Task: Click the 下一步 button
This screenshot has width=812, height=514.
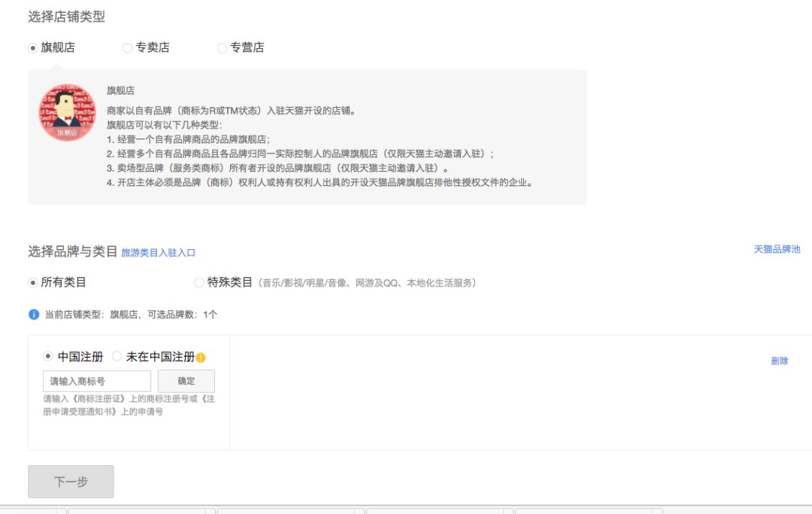Action: coord(71,482)
